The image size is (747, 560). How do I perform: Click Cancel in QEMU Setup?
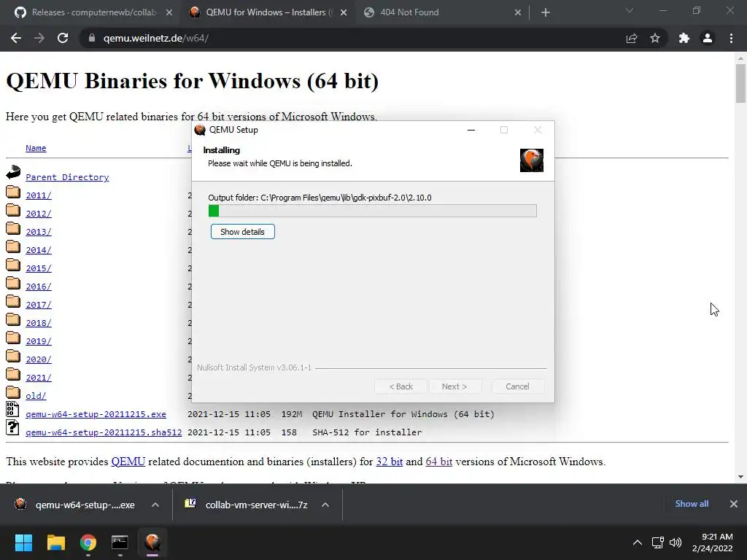tap(517, 386)
